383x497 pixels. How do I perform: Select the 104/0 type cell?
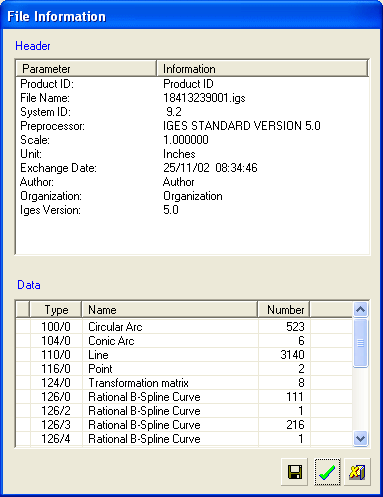56,341
